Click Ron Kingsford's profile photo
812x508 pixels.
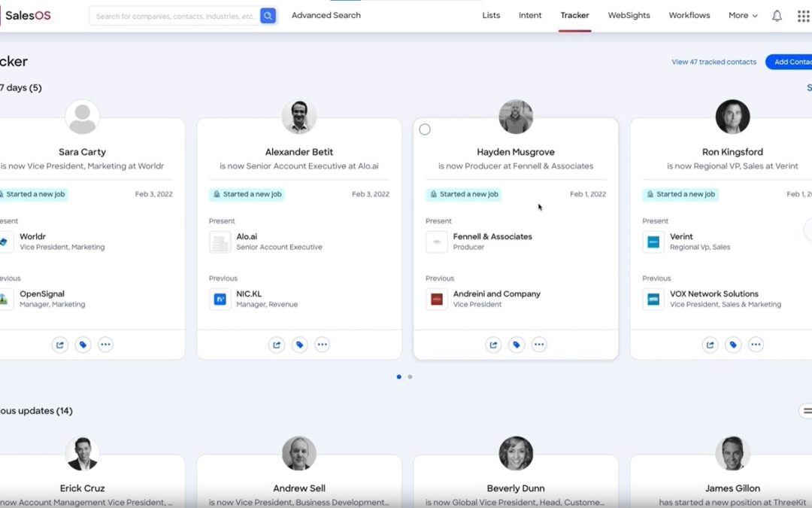(x=732, y=117)
